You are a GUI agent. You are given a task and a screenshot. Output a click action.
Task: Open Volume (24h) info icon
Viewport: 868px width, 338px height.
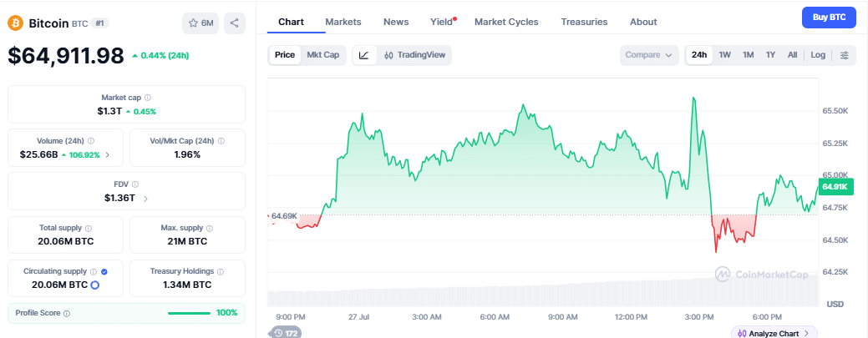[x=91, y=141]
